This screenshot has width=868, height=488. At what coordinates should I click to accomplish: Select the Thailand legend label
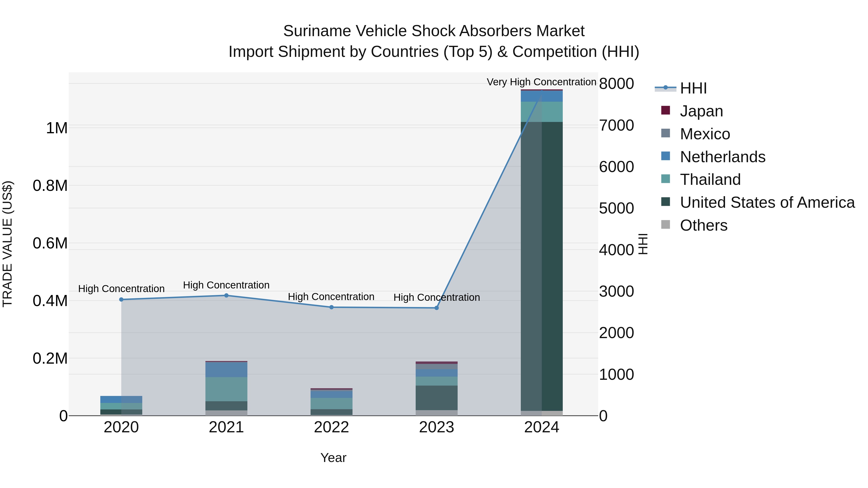(710, 180)
